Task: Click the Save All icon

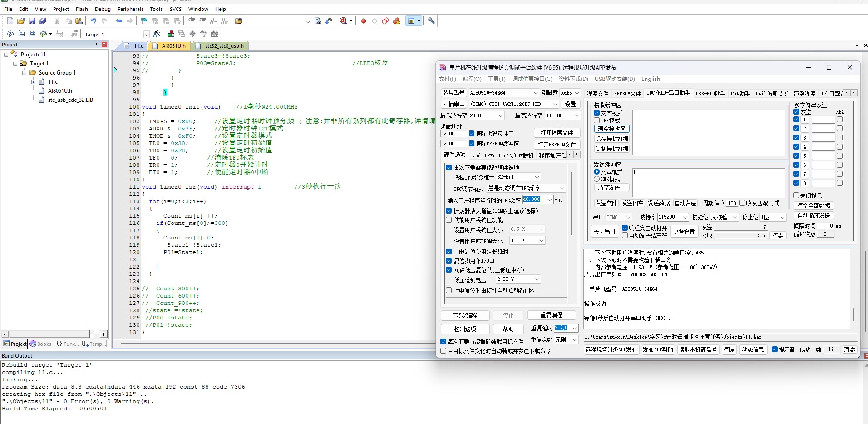Action: point(43,21)
